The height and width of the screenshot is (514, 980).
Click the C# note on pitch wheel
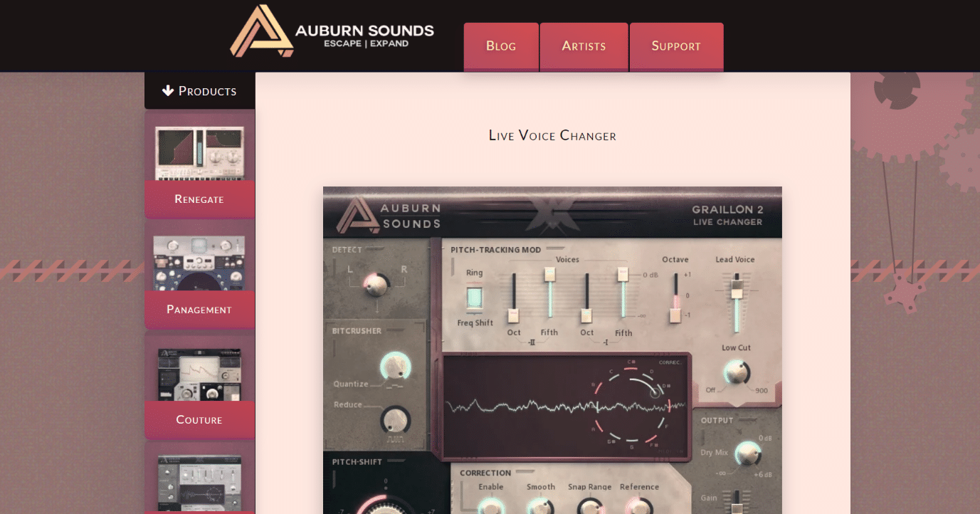click(x=631, y=363)
